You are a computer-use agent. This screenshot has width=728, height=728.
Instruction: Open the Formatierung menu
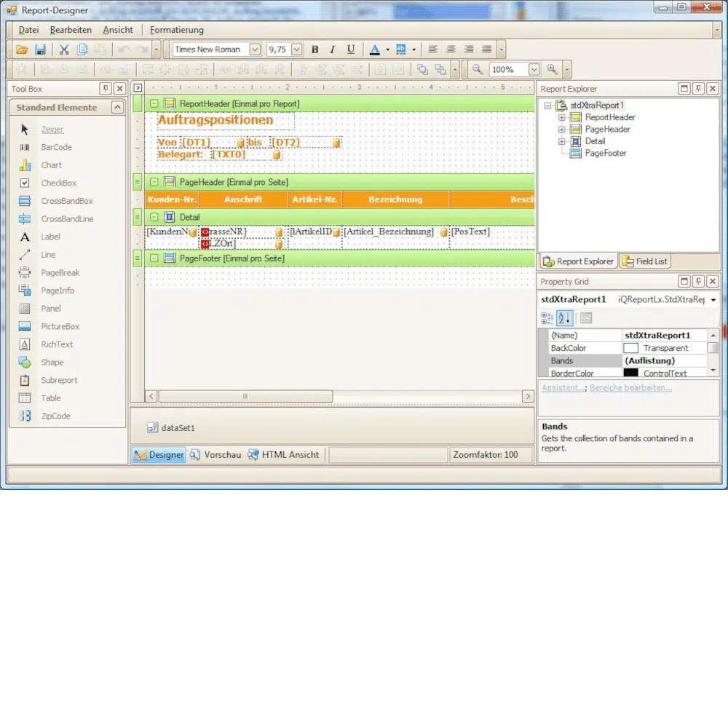177,30
